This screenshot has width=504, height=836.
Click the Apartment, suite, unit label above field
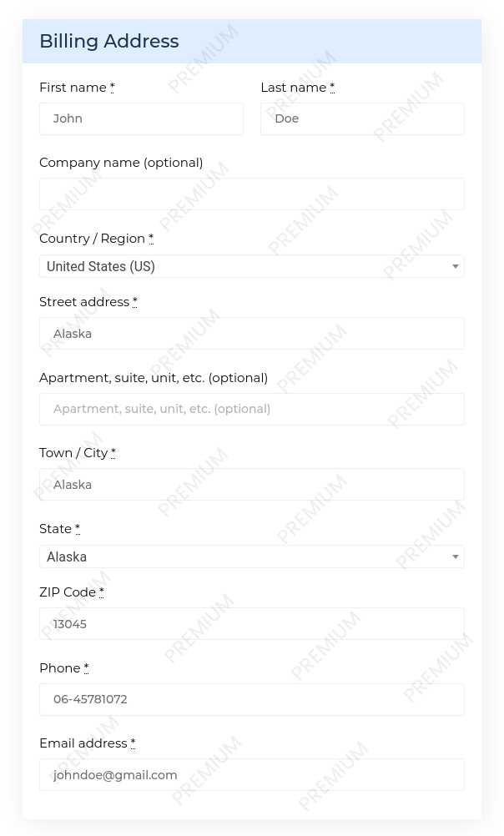click(x=154, y=378)
